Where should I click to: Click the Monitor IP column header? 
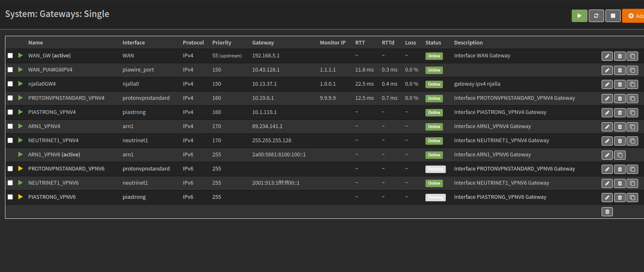tap(332, 42)
